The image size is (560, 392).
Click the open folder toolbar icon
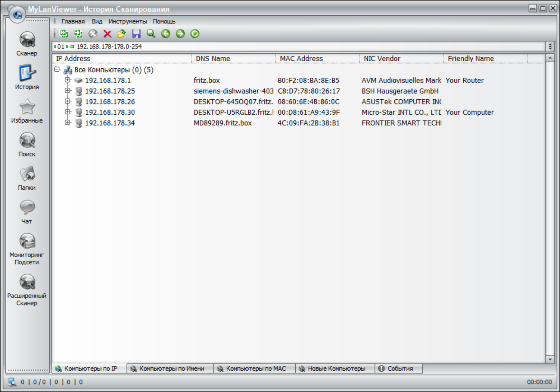pyautogui.click(x=122, y=34)
